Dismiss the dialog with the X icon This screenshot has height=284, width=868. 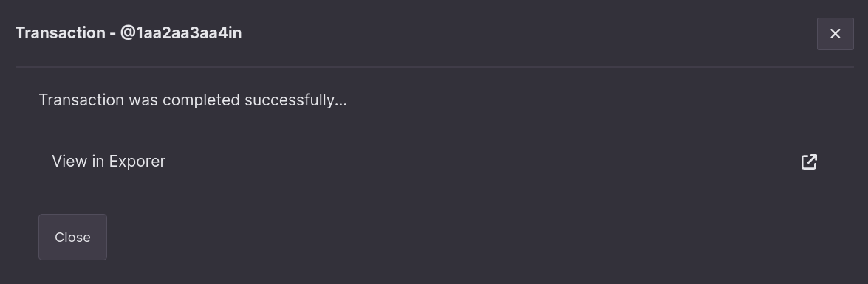pos(835,34)
